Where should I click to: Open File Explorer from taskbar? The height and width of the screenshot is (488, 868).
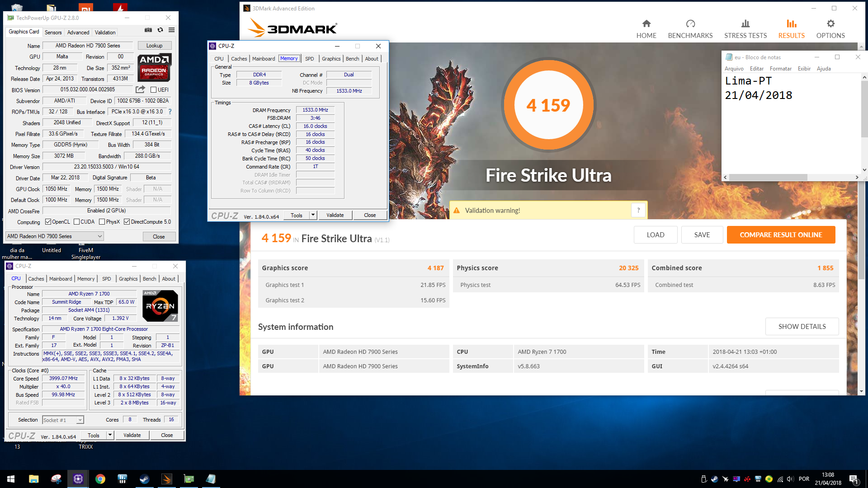[x=33, y=479]
